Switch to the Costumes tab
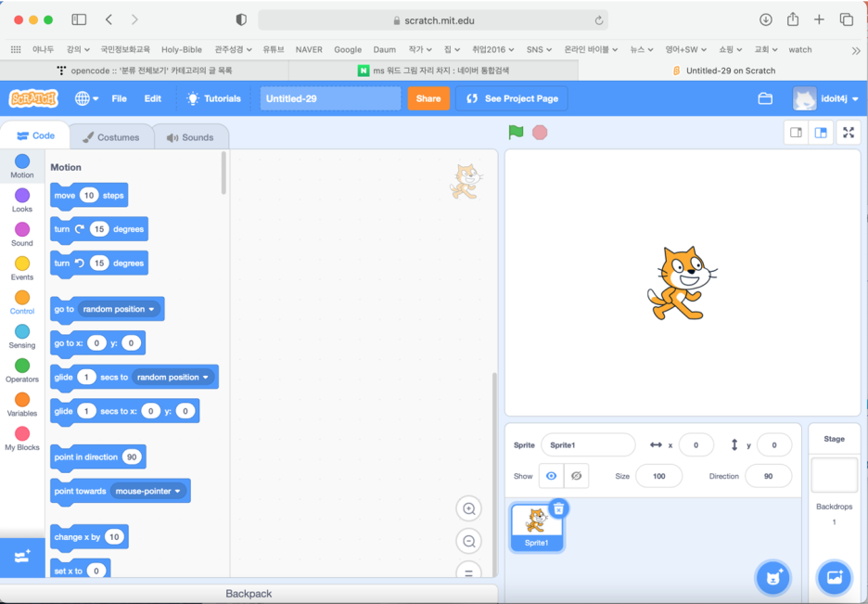 pos(111,137)
